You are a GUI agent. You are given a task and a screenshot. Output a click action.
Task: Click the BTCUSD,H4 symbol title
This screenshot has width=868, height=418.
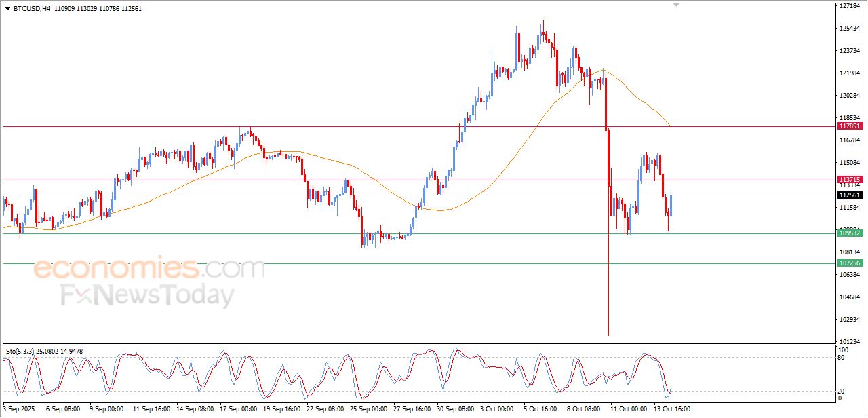[32, 9]
